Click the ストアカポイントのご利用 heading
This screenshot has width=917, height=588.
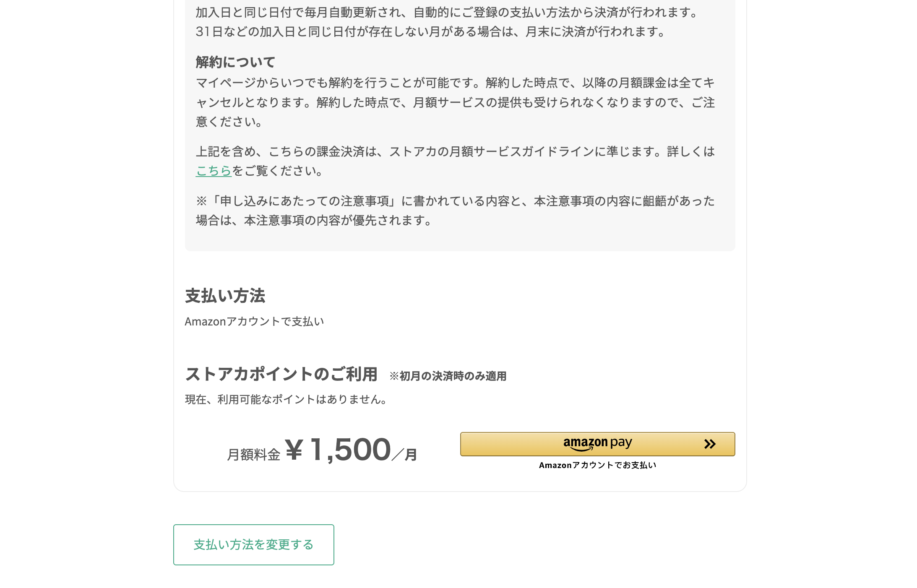tap(281, 374)
